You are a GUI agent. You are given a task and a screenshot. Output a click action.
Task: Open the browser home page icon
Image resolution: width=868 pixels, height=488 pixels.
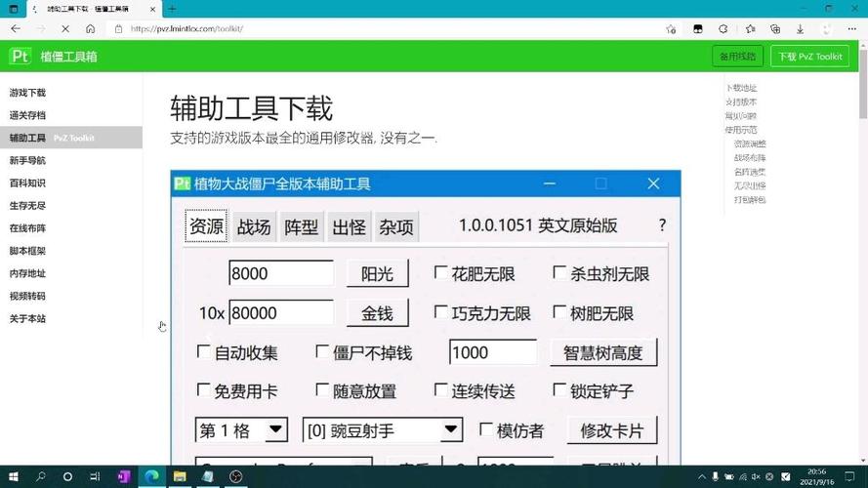[90, 28]
